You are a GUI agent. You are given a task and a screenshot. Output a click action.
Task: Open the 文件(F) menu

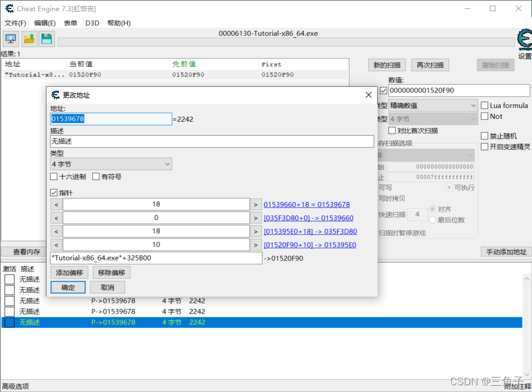click(15, 23)
